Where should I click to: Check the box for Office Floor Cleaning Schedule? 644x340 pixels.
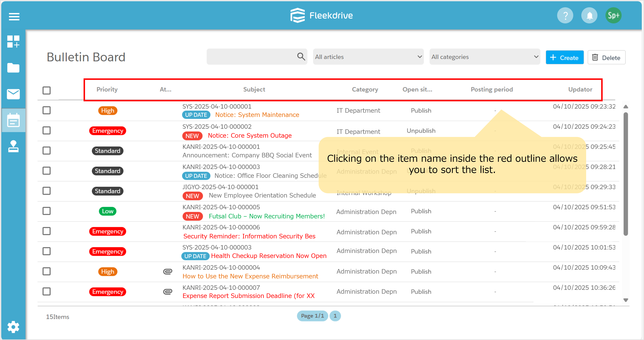pos(46,171)
